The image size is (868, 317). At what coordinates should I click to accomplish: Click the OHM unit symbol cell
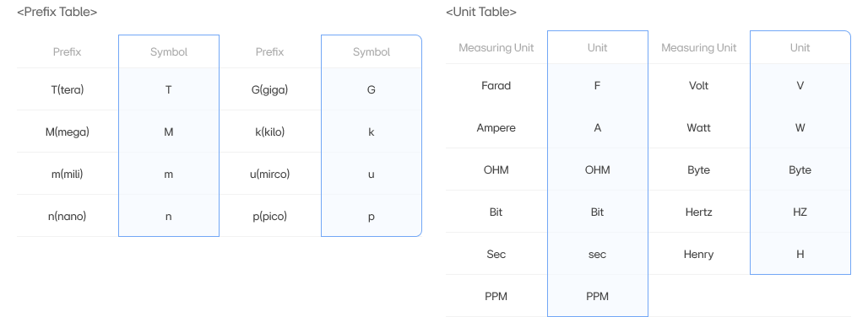[597, 169]
